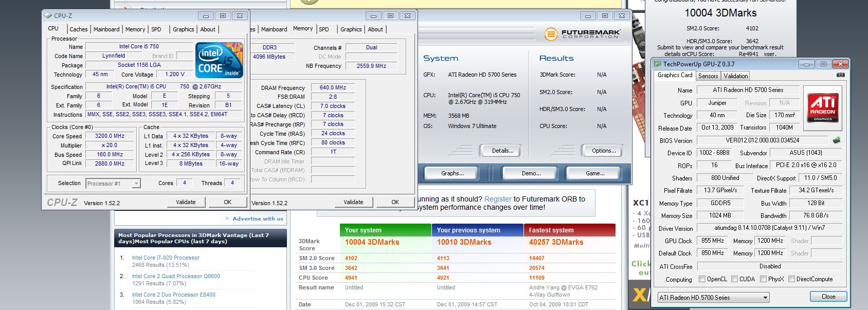Enable the OpenCL checkbox

click(x=702, y=279)
